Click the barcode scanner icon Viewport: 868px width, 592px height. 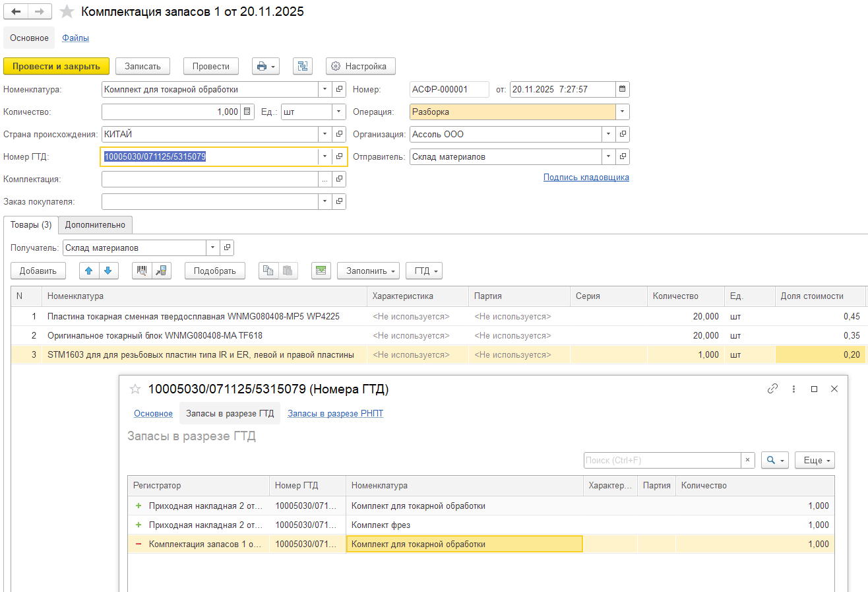click(142, 271)
